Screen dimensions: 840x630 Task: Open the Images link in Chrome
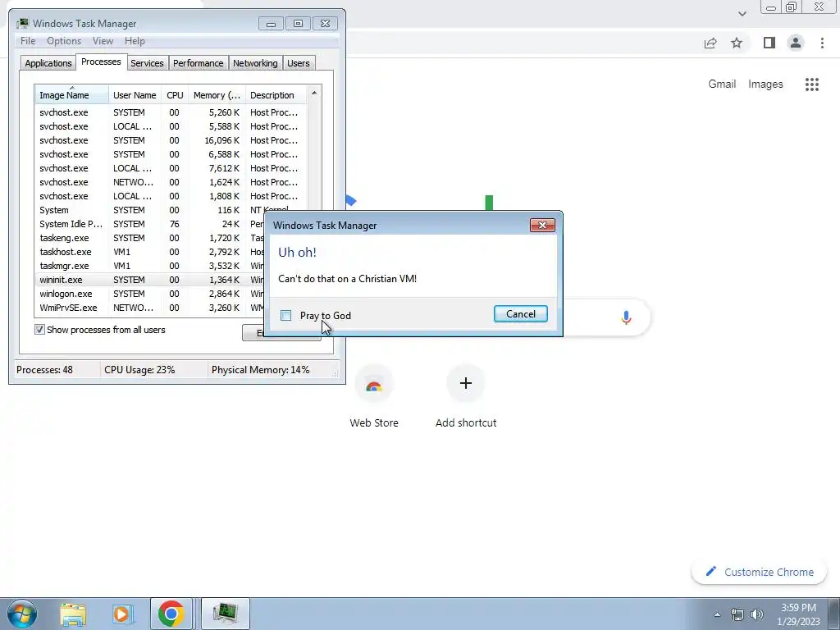point(765,84)
